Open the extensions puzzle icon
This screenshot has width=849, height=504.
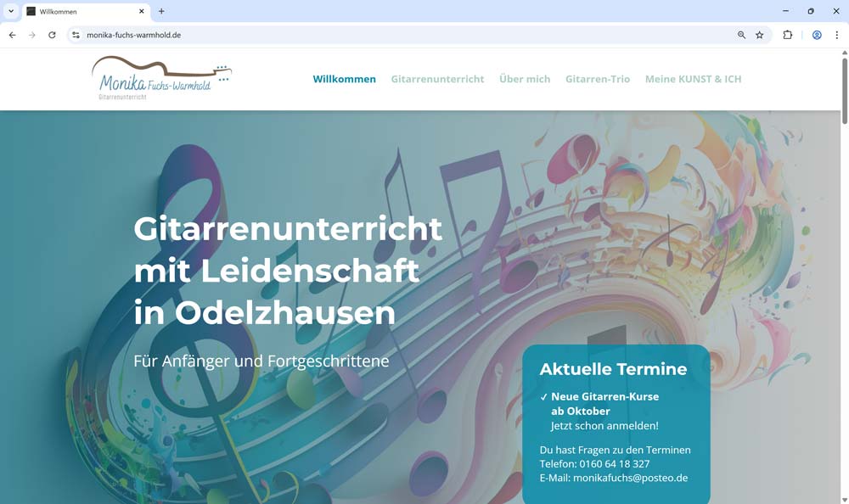787,35
